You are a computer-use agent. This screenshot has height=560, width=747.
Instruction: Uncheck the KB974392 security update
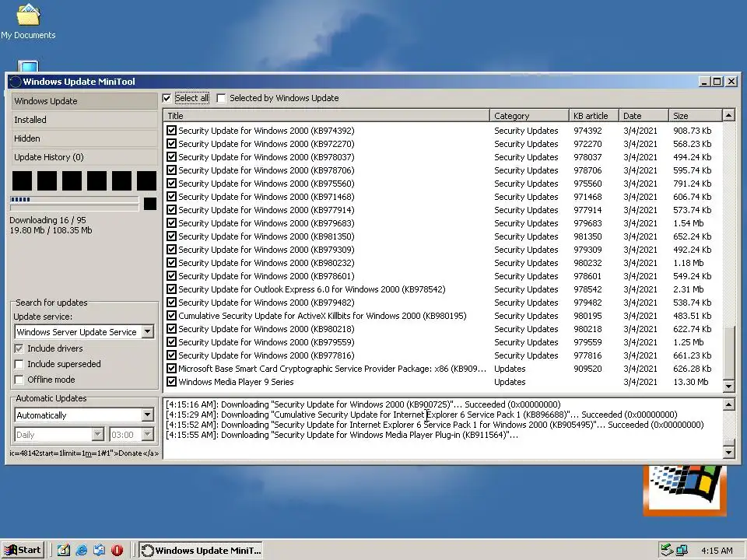coord(171,130)
